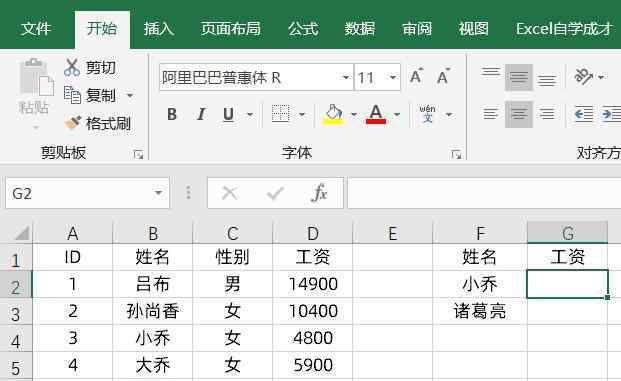
Task: Expand fill color dropdown arrow
Action: 354,115
